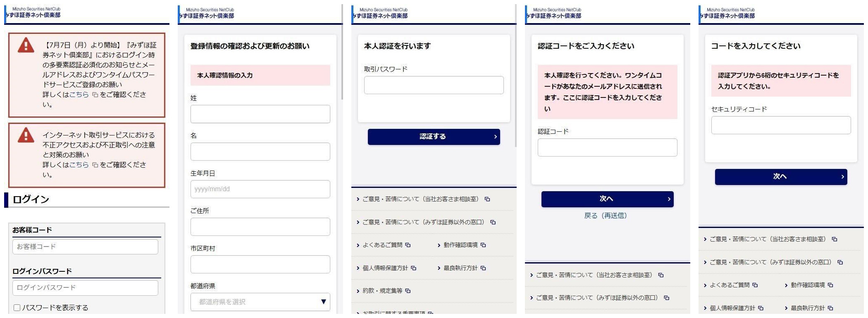The width and height of the screenshot is (868, 318).
Task: Click the external-link icon next to 動作確認環境 under 認証する
Action: [483, 245]
